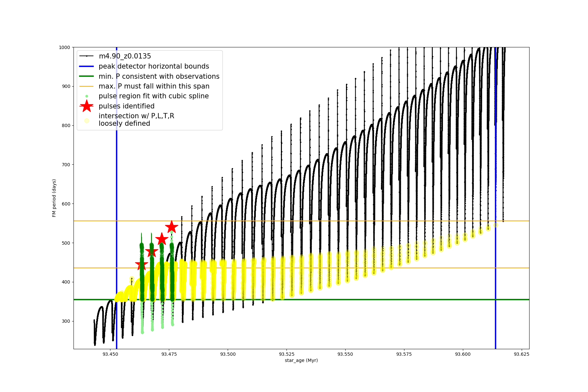Image resolution: width=588 pixels, height=392 pixels.
Task: Click the pale yellow circle legend marker
Action: click(87, 121)
